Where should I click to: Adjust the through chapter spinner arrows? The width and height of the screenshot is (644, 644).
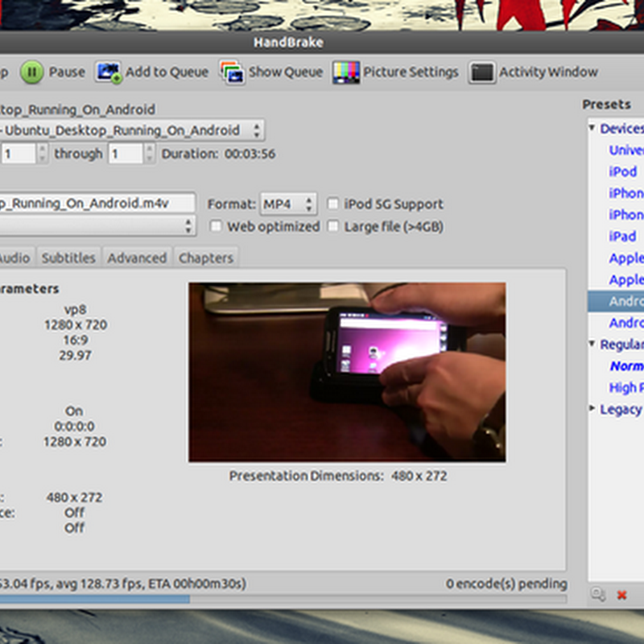150,154
